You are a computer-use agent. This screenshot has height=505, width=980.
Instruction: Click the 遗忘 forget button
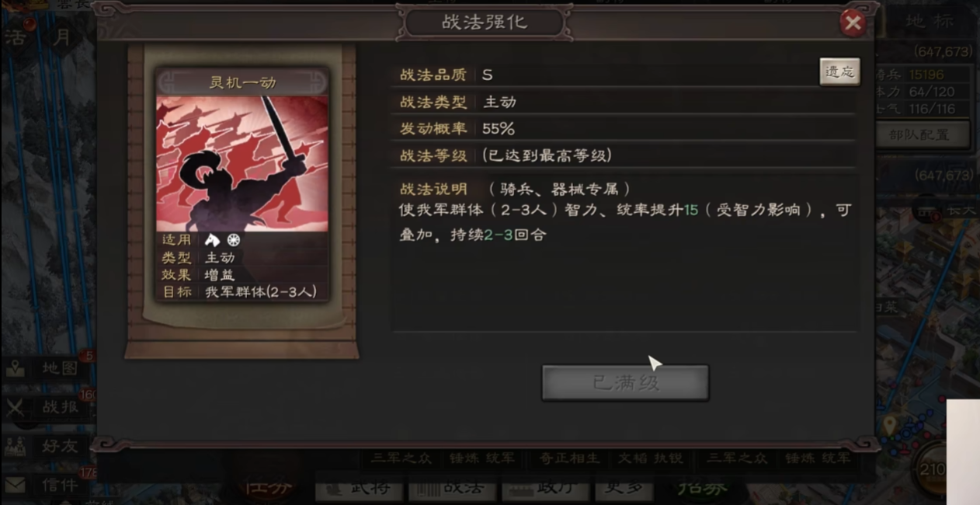pyautogui.click(x=839, y=71)
